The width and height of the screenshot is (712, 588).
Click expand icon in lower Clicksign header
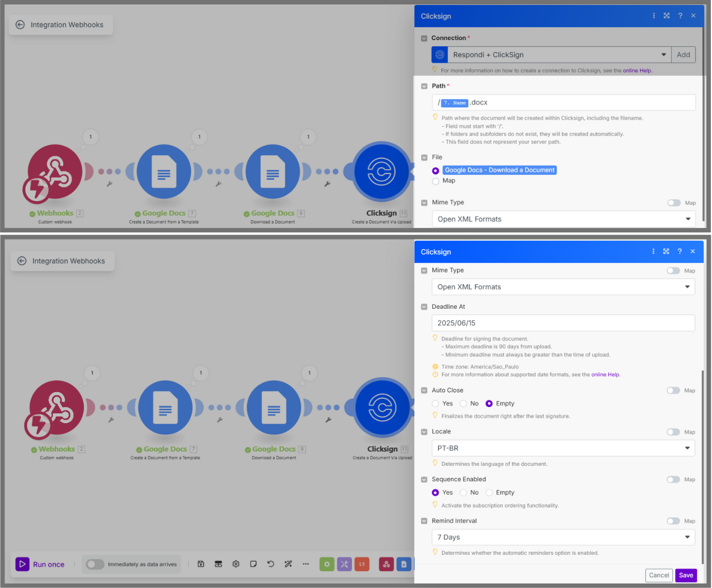pyautogui.click(x=666, y=251)
